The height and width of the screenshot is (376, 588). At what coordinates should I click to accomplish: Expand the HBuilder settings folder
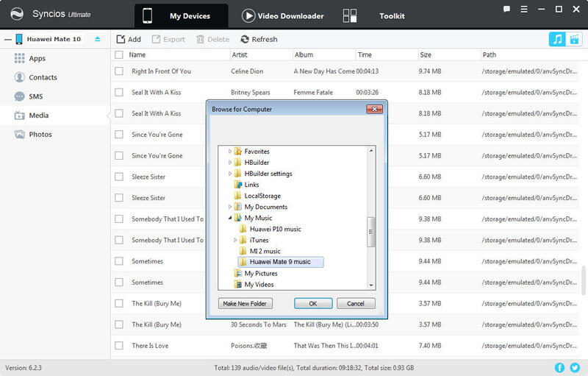click(x=230, y=174)
